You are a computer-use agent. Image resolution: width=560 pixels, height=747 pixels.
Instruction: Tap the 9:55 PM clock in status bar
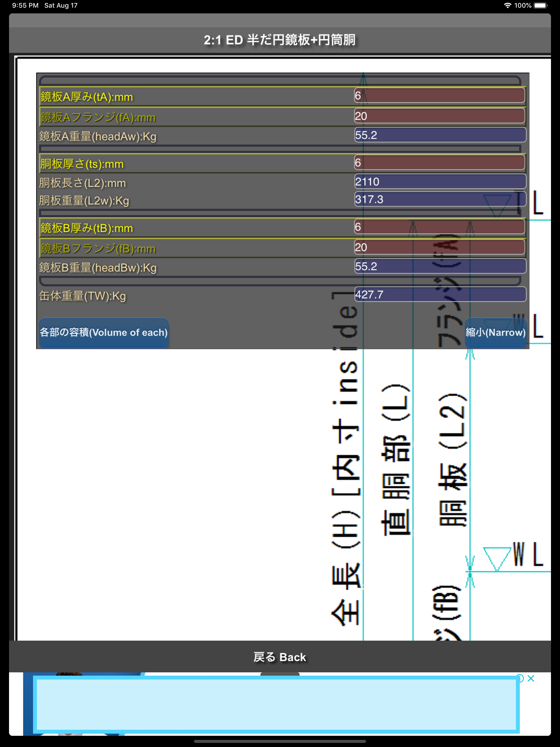[25, 5]
